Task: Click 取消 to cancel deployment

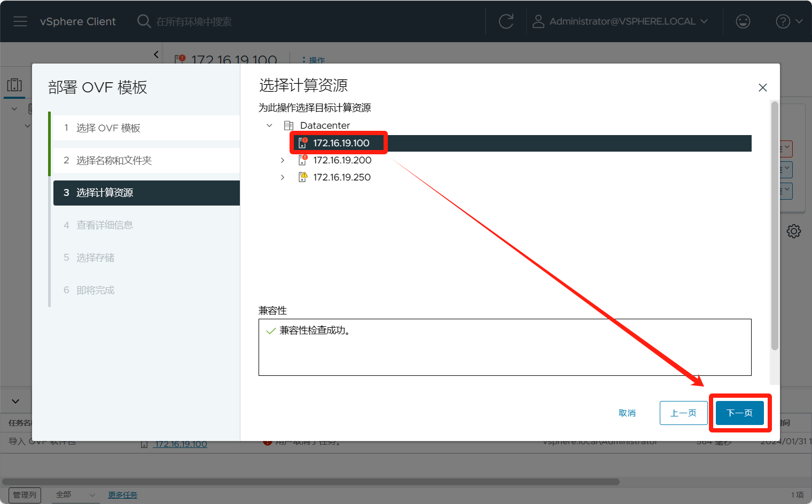Action: (x=627, y=413)
